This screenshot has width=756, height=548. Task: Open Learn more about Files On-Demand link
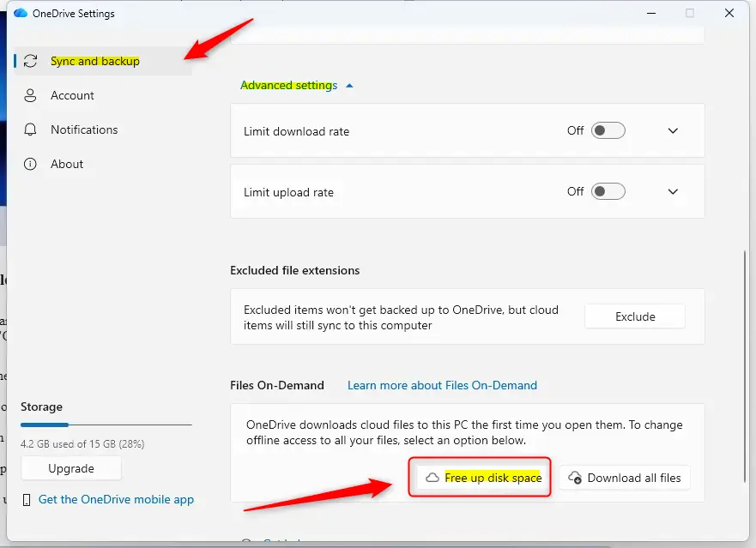[442, 386]
